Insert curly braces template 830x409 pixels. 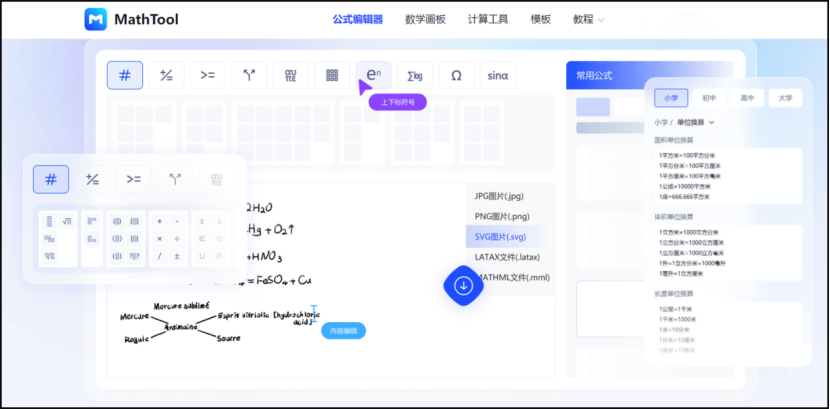(118, 256)
